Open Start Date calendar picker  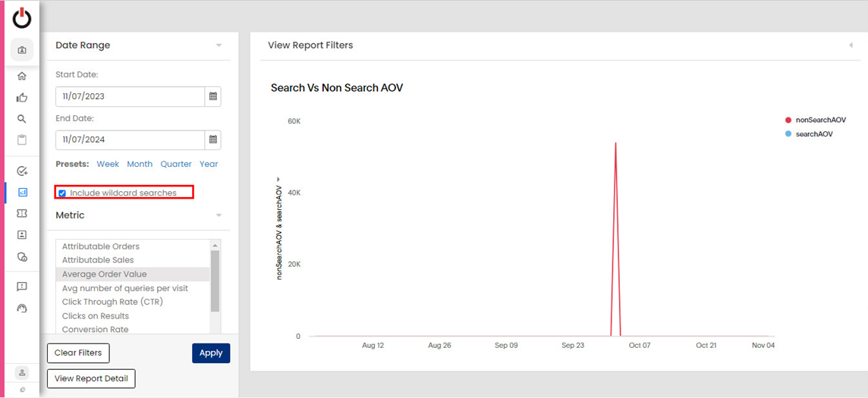[x=213, y=97]
